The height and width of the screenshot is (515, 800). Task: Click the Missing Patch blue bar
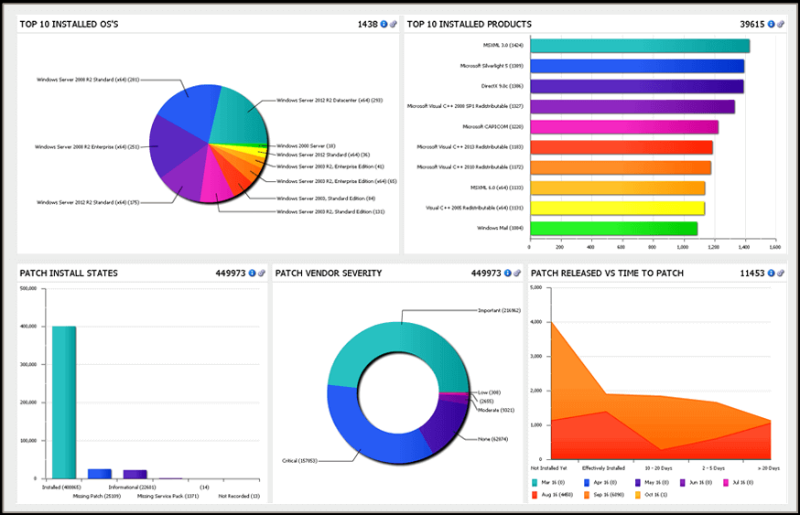pos(99,474)
